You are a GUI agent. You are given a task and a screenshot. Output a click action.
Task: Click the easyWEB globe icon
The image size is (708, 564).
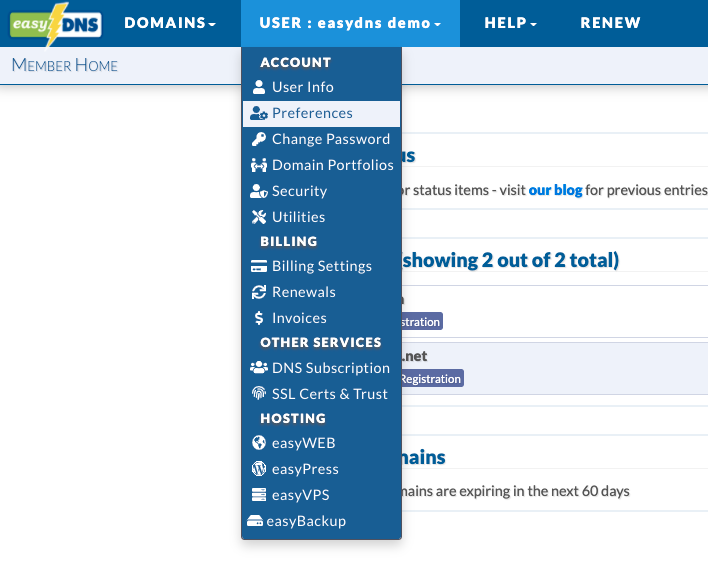click(259, 443)
